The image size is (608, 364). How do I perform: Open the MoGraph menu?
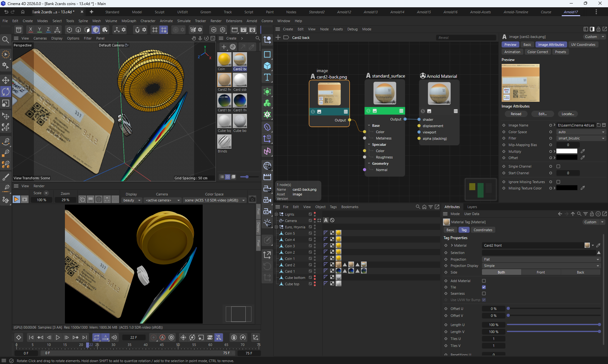pyautogui.click(x=129, y=21)
